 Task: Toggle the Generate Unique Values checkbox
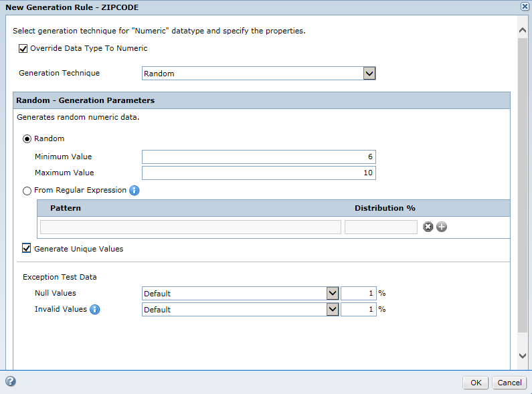coord(27,248)
